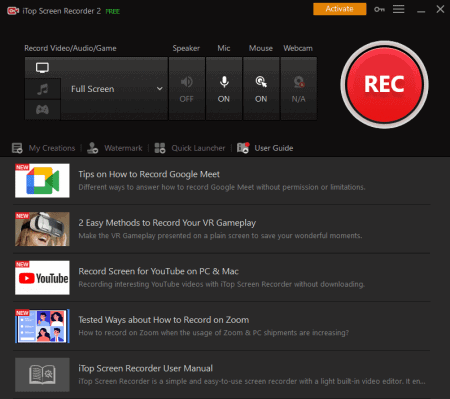
Task: Click the Quick Launcher grid icon
Action: click(160, 148)
